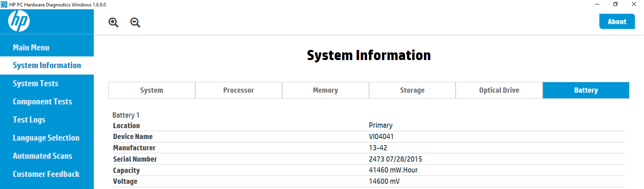The width and height of the screenshot is (644, 189).
Task: Switch to the Optical Drive tab
Action: (499, 90)
